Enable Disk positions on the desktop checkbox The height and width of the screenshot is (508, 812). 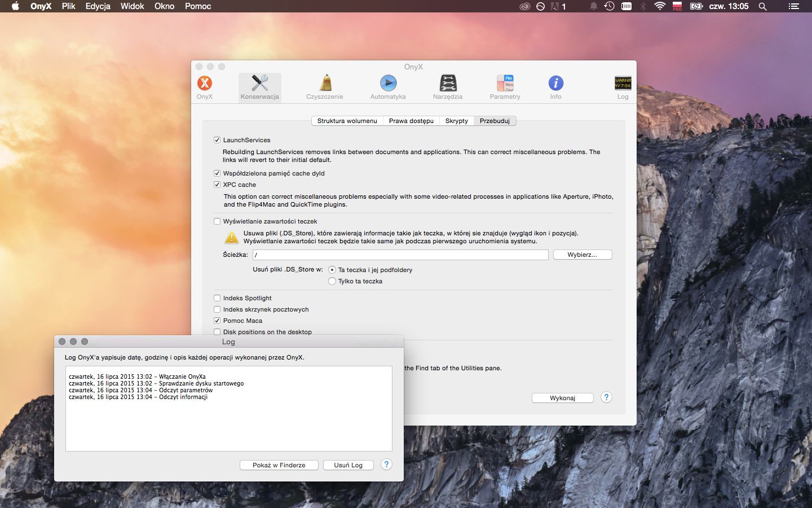pos(217,332)
